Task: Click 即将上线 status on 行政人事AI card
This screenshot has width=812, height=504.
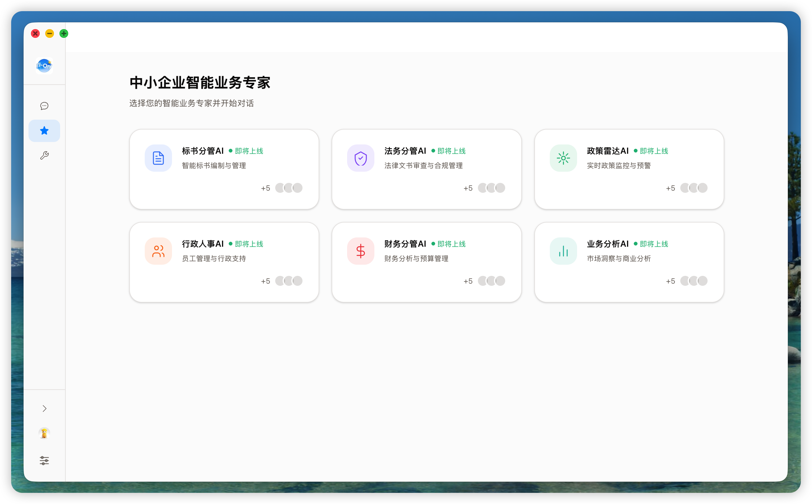Action: point(246,244)
